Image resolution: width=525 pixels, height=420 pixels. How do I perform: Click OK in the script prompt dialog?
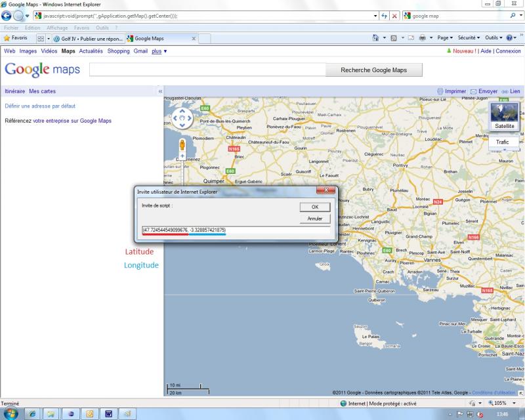point(315,207)
